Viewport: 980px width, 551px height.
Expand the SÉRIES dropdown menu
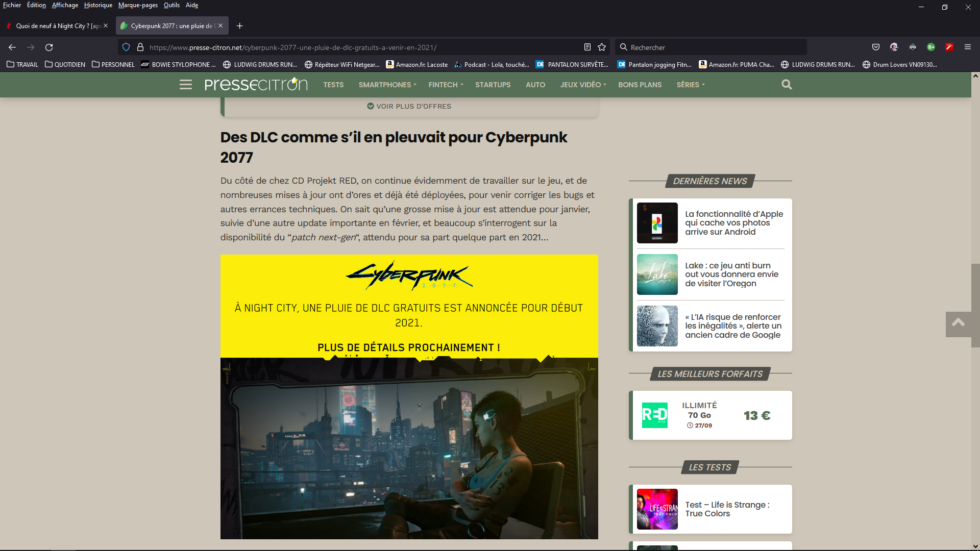click(x=691, y=85)
